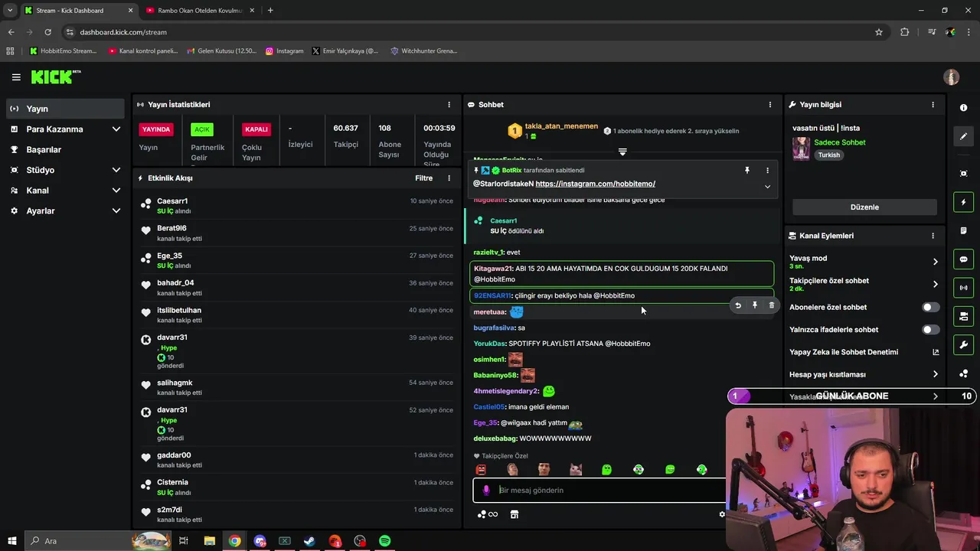Click the chat bubble icon in right sidebar
The image size is (980, 551).
tap(963, 259)
